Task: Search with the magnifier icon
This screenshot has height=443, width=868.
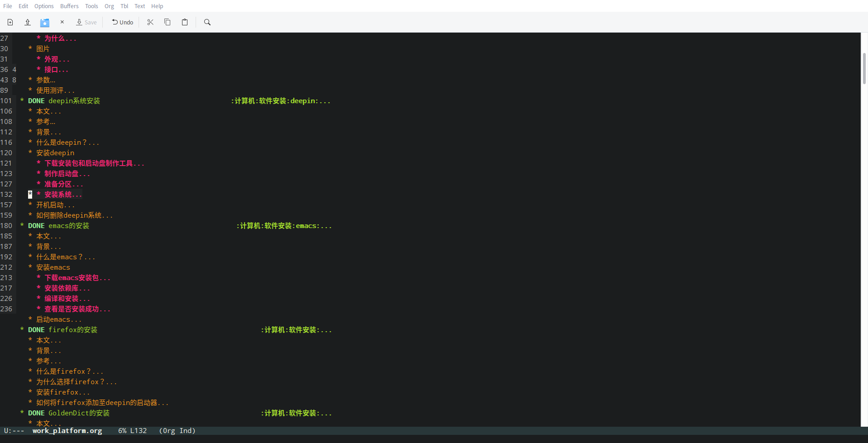Action: [x=207, y=22]
